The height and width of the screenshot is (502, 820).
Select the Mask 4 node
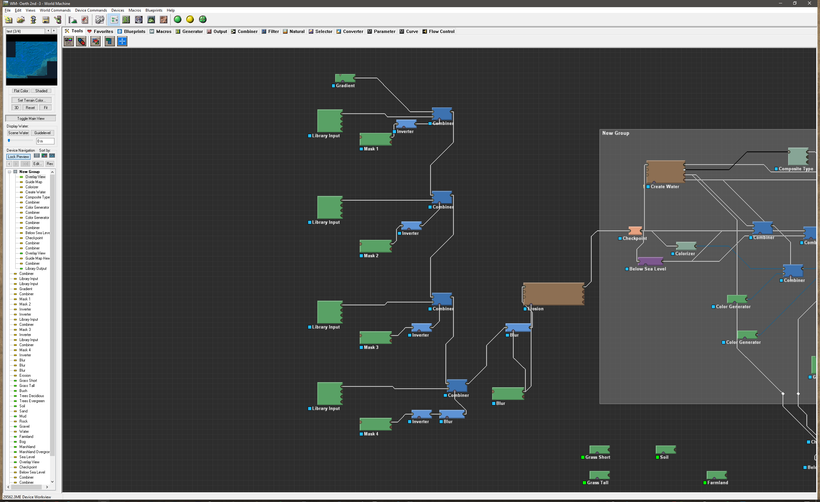(x=375, y=424)
